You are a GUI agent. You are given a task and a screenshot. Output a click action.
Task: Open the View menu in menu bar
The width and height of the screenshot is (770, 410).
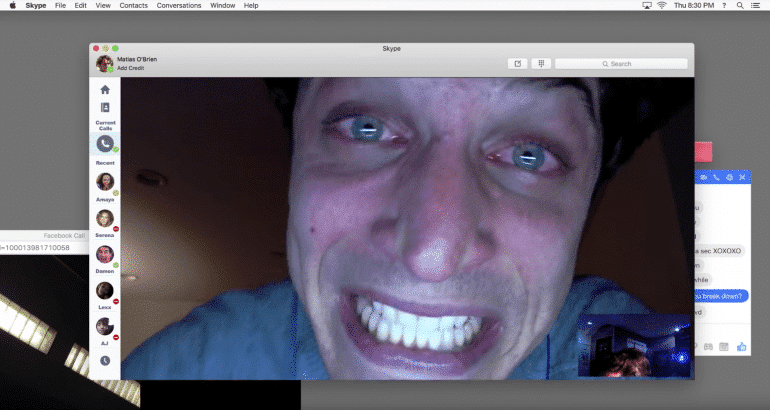[101, 6]
